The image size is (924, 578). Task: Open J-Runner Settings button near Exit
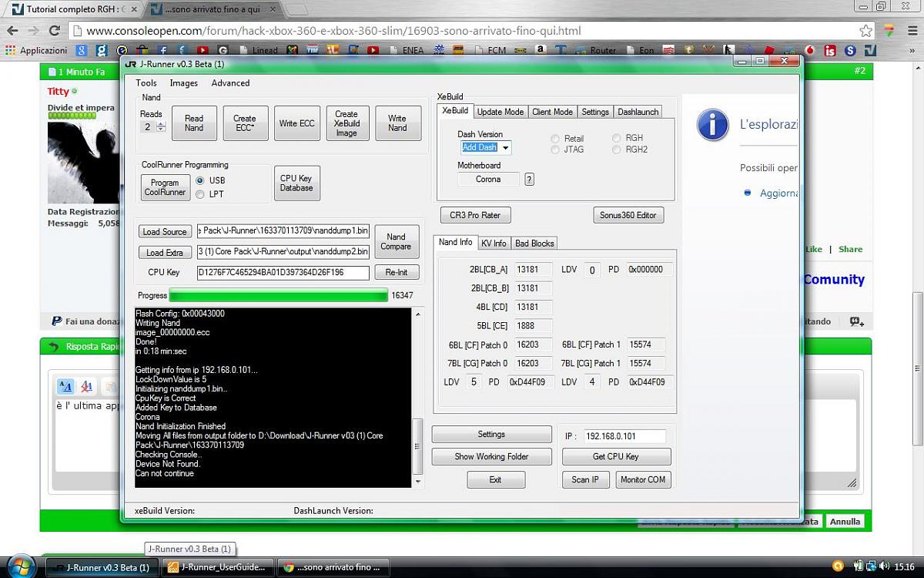pos(491,435)
